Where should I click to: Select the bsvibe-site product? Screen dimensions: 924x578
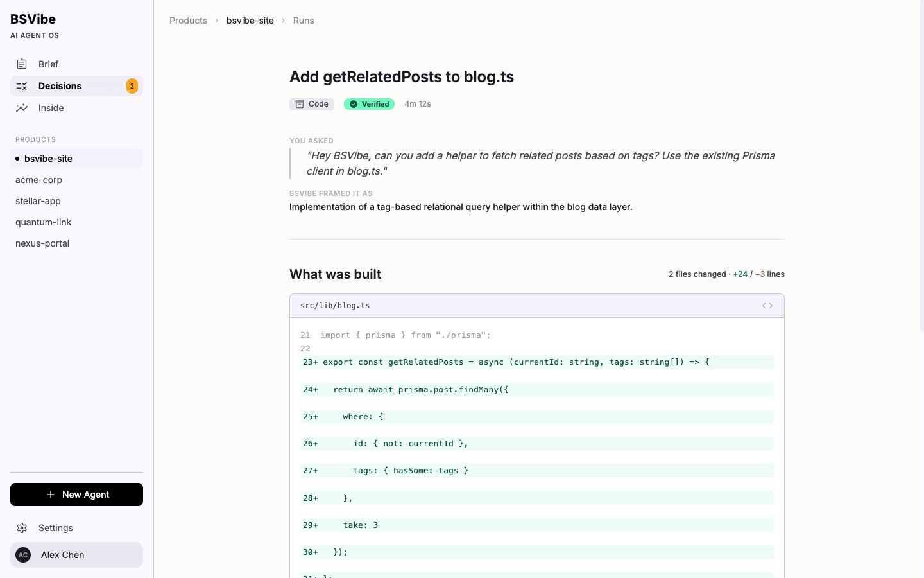(76, 159)
